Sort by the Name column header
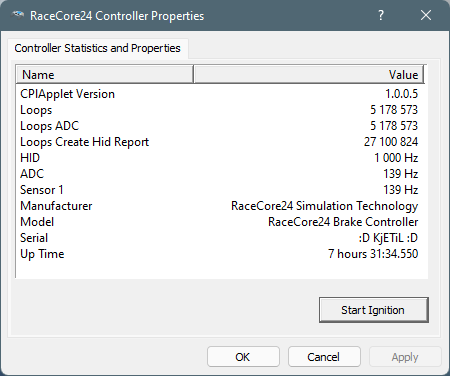This screenshot has height=376, width=450. point(104,74)
